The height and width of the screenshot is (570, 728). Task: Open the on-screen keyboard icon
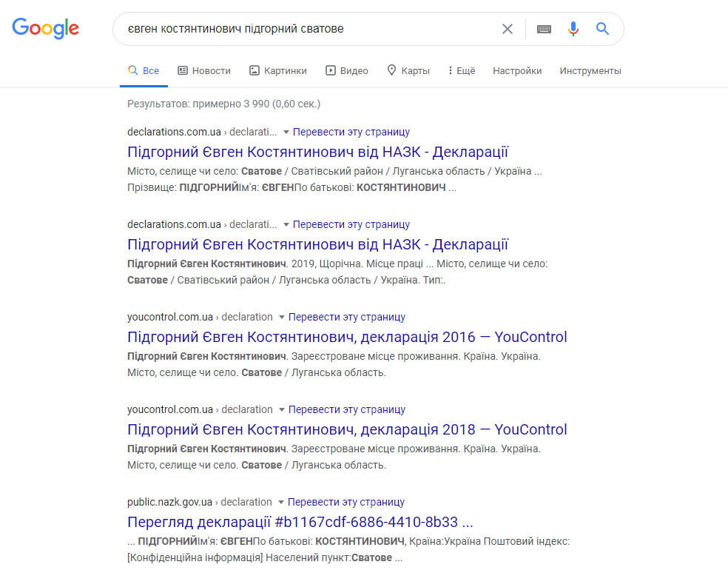pos(544,29)
